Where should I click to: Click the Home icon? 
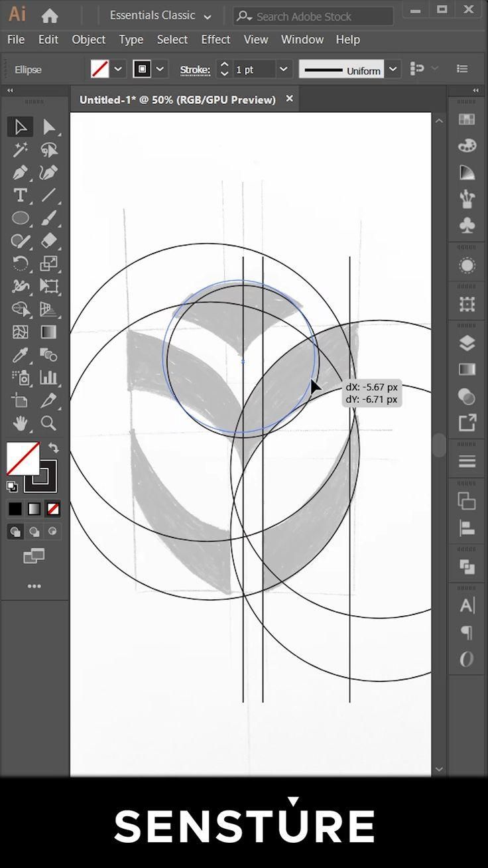point(50,15)
